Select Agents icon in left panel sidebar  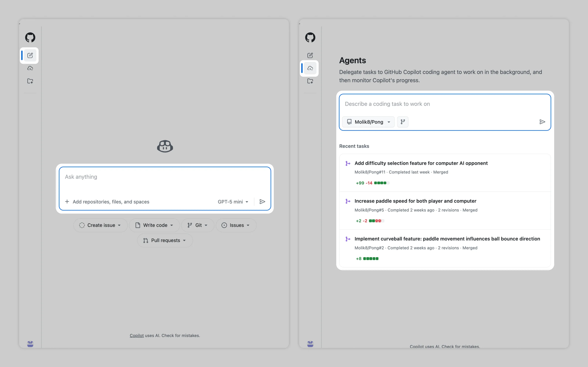[x=30, y=68]
